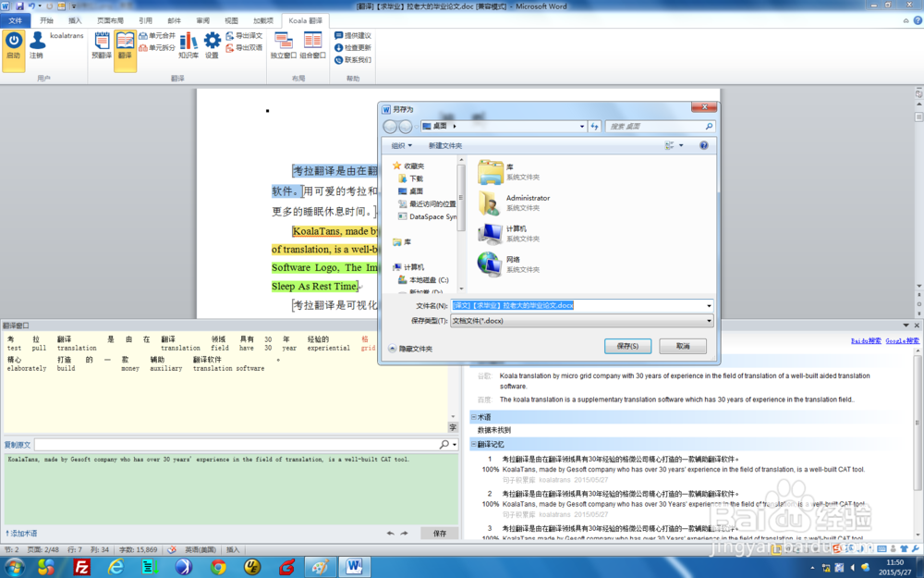Click the 取消 cancel button in dialog

pos(683,346)
